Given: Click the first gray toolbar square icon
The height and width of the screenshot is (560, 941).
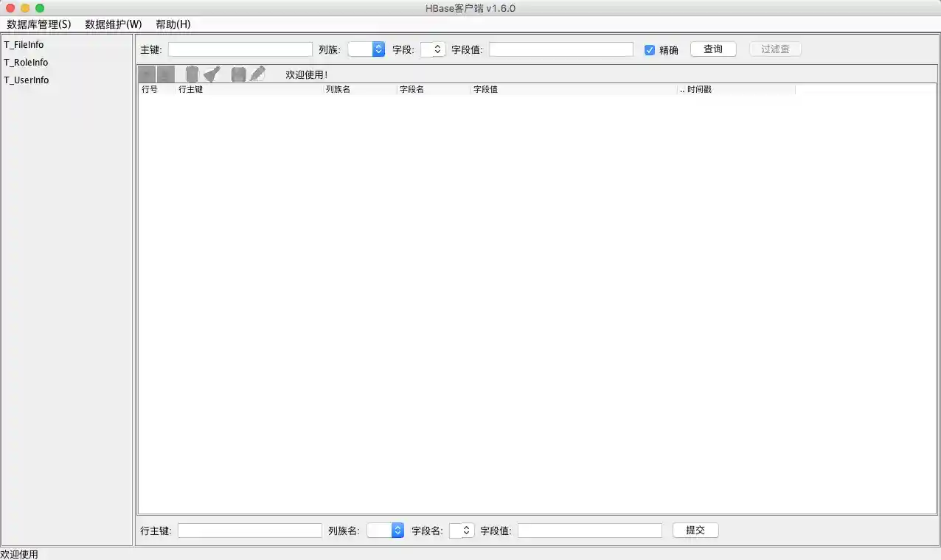Looking at the screenshot, I should tap(147, 74).
